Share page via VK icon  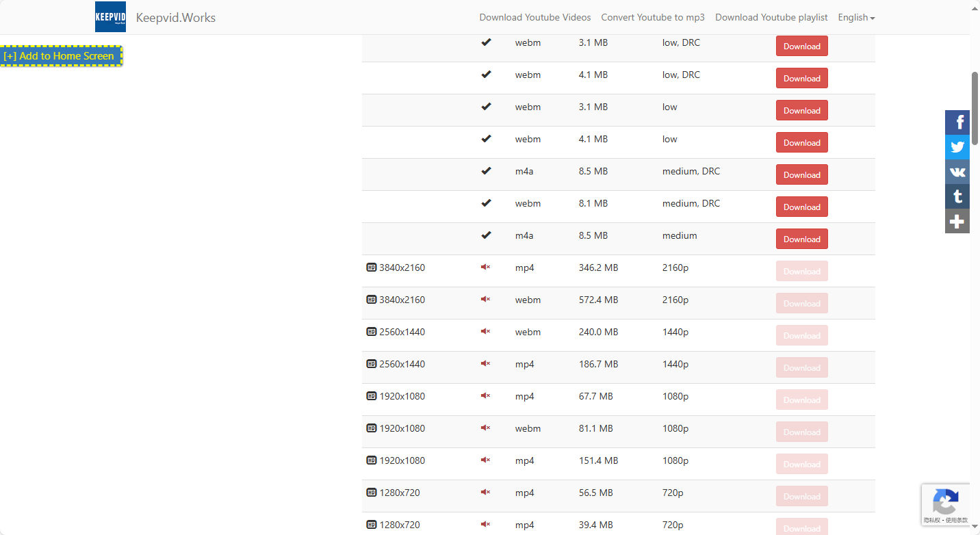click(957, 172)
